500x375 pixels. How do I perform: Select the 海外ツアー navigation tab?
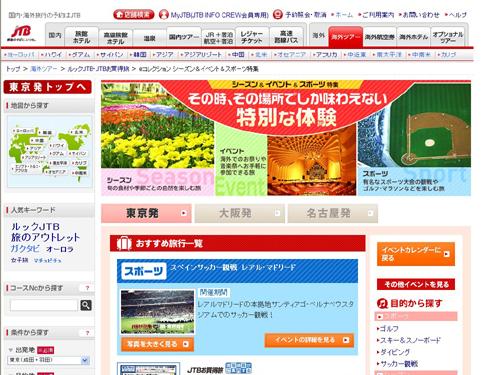[x=345, y=36]
